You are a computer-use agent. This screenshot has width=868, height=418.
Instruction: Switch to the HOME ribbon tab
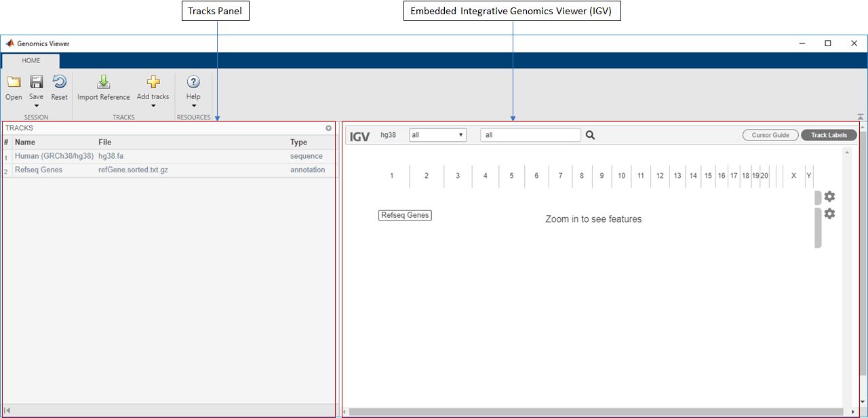point(31,60)
